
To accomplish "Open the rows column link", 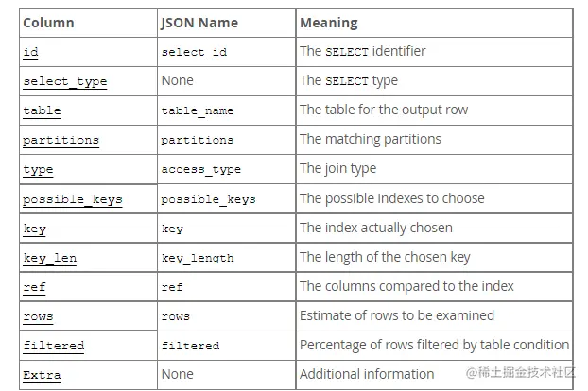I will pyautogui.click(x=38, y=316).
